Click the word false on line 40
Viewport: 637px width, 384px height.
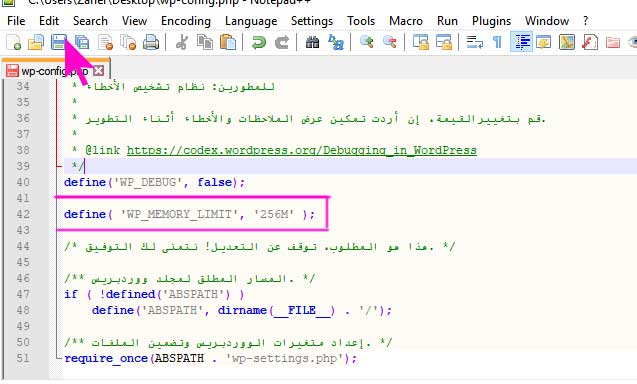click(x=214, y=182)
